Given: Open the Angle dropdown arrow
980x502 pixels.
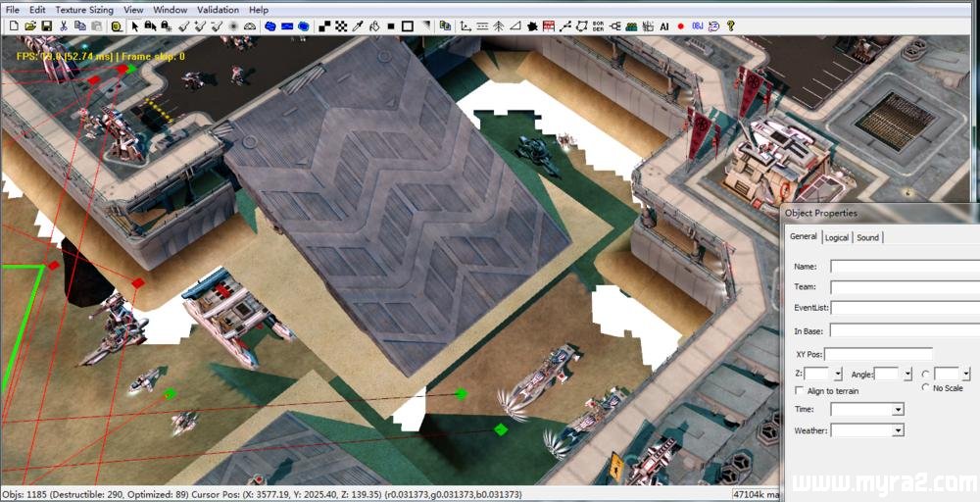Looking at the screenshot, I should tap(908, 375).
